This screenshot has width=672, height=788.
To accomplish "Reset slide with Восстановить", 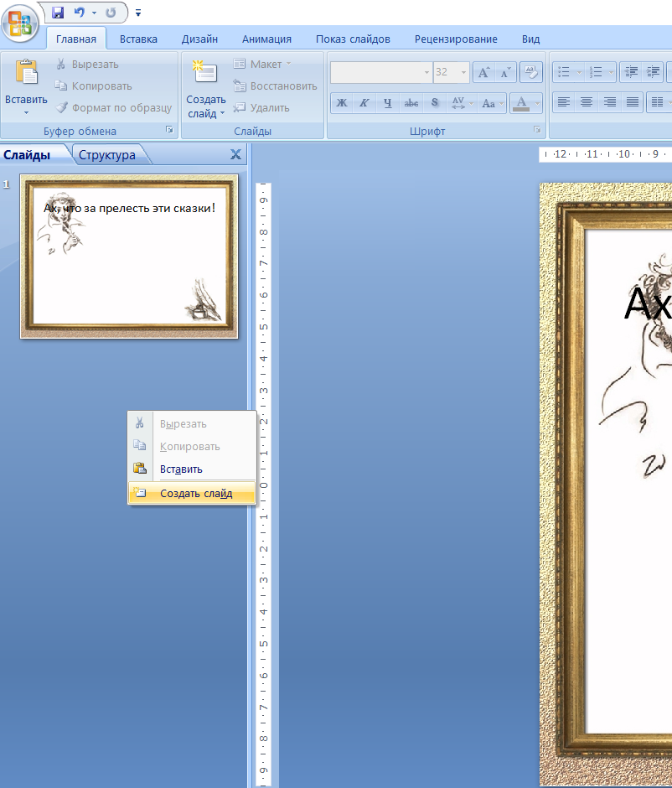I will pyautogui.click(x=275, y=86).
